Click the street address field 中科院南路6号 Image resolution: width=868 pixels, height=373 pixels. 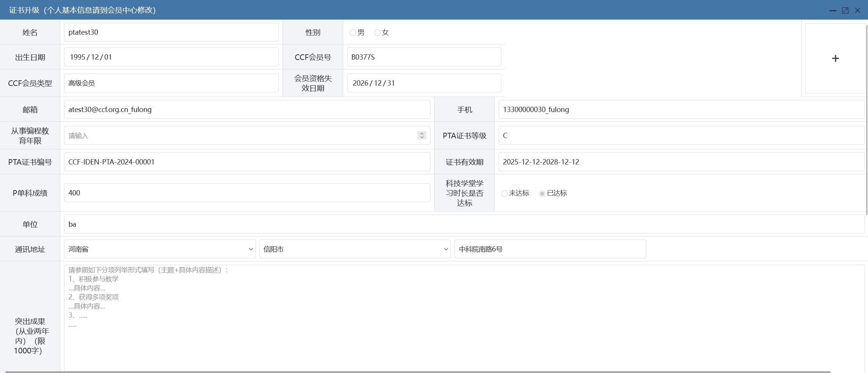tap(550, 249)
